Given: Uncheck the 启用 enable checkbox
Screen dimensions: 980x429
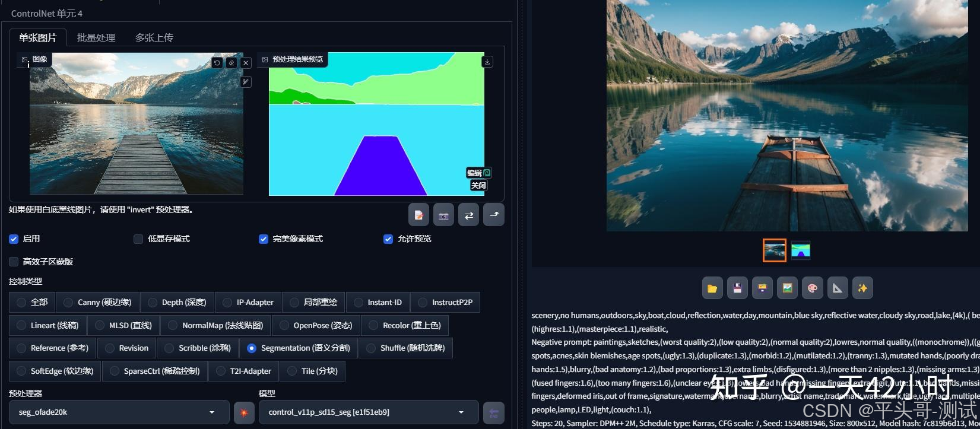Looking at the screenshot, I should tap(14, 239).
